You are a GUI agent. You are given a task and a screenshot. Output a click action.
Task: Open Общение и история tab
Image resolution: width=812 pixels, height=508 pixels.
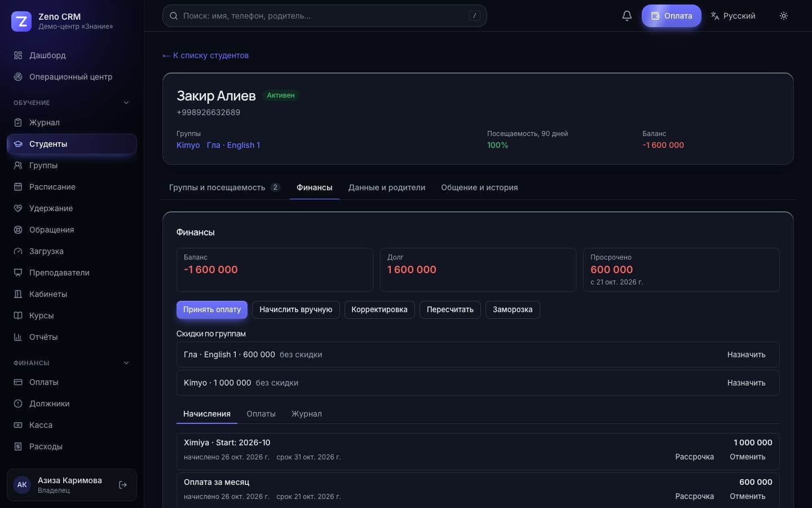click(479, 187)
